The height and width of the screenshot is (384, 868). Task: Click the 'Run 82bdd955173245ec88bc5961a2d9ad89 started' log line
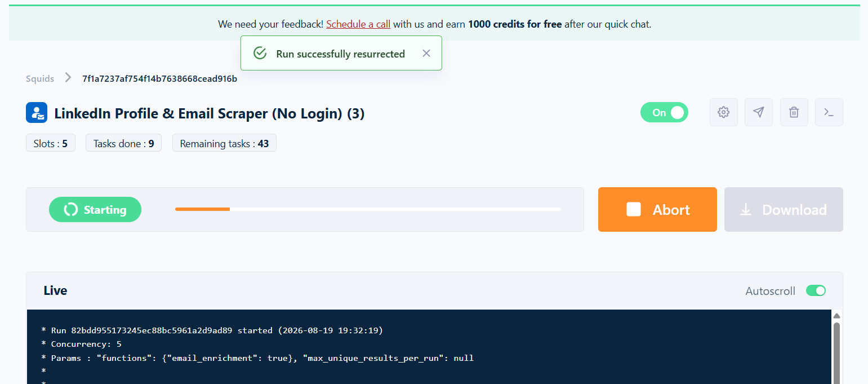coord(212,330)
